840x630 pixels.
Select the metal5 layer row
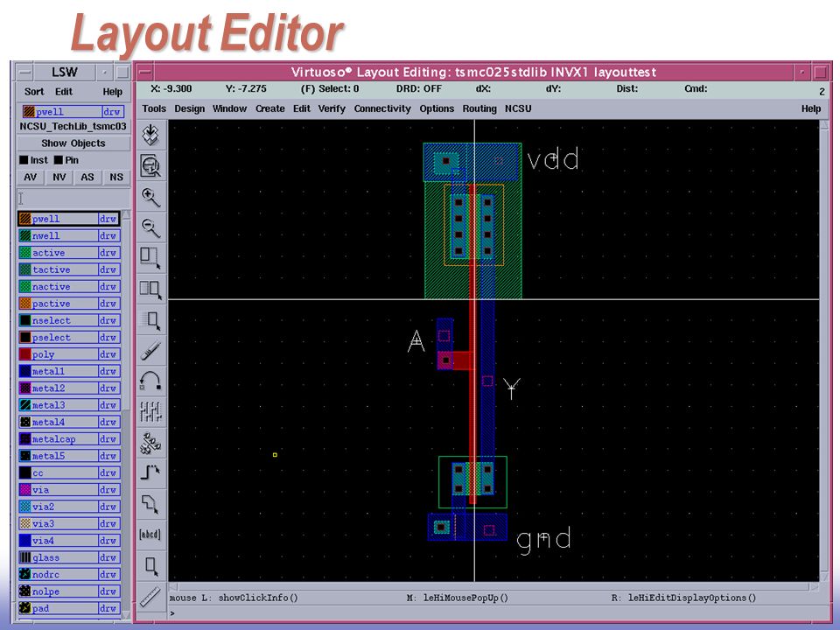(x=69, y=456)
